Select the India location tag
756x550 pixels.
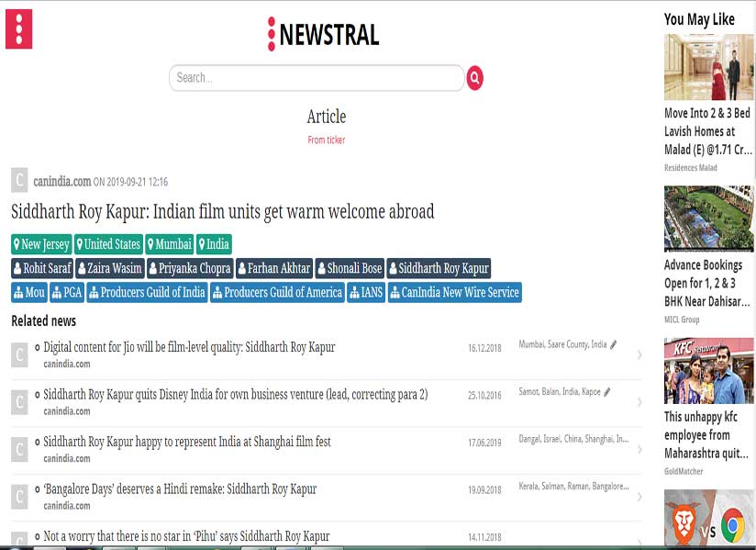click(214, 244)
